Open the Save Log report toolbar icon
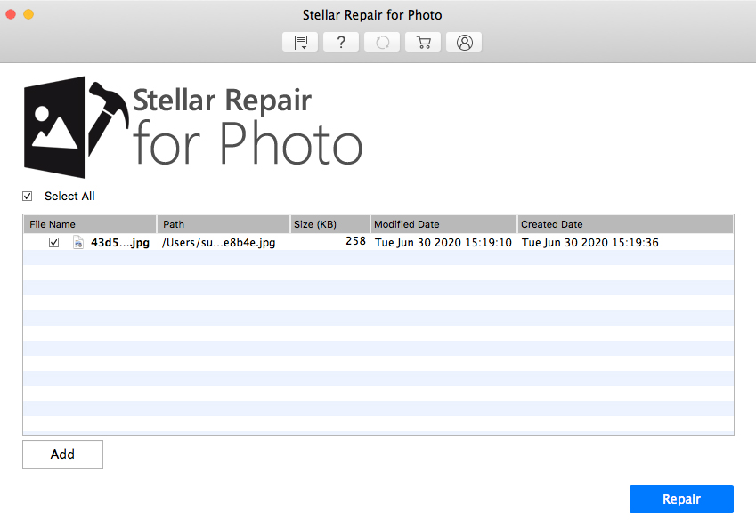 click(300, 43)
